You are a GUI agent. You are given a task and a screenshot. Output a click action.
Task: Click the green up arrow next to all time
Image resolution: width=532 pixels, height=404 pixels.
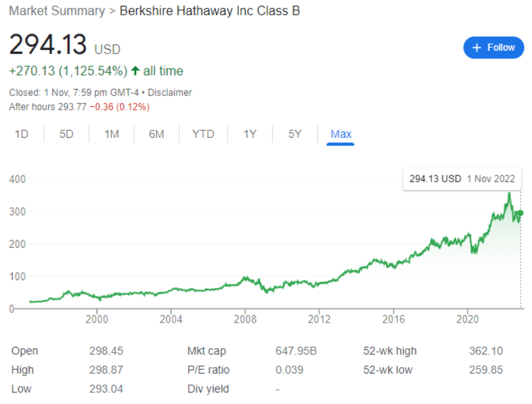(135, 71)
